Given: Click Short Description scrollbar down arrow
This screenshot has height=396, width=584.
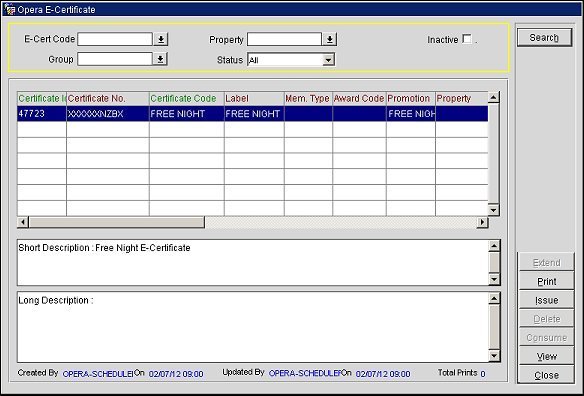Looking at the screenshot, I should point(494,279).
